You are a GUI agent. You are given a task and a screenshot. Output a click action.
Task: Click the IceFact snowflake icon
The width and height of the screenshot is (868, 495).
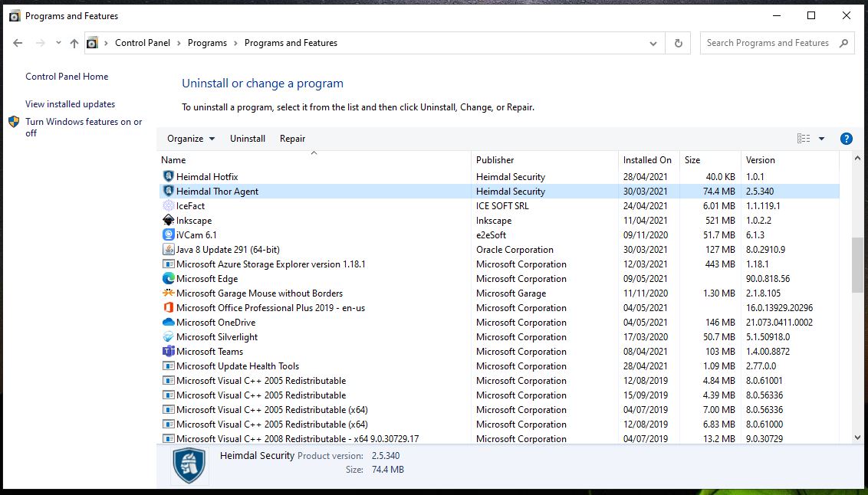click(x=168, y=206)
